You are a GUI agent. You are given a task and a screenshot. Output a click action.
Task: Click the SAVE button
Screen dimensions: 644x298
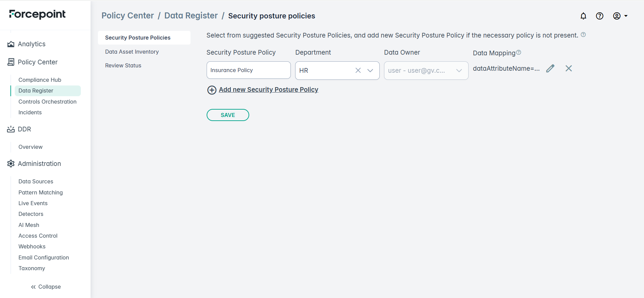point(228,115)
